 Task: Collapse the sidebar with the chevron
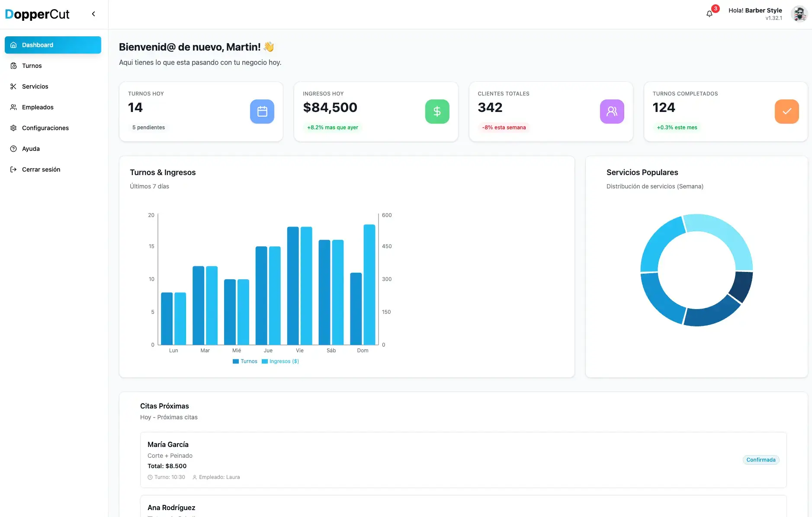[93, 13]
